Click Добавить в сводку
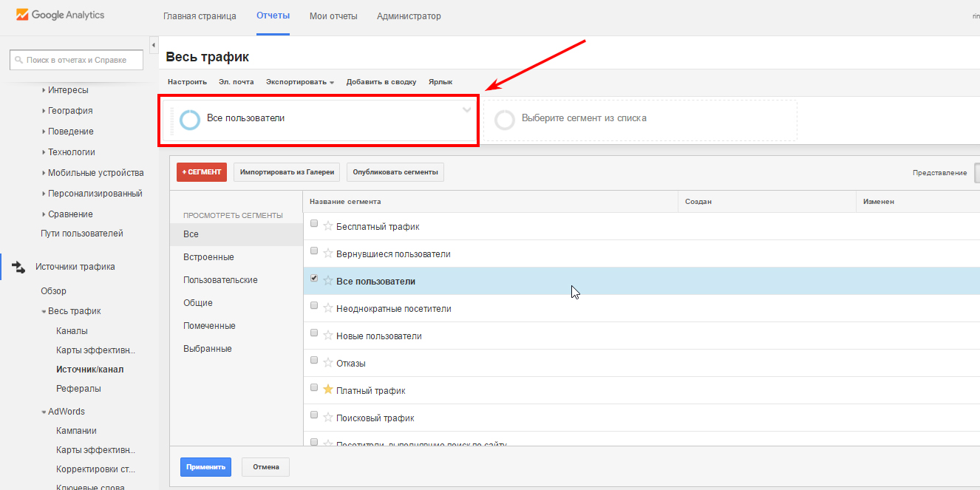 381,82
